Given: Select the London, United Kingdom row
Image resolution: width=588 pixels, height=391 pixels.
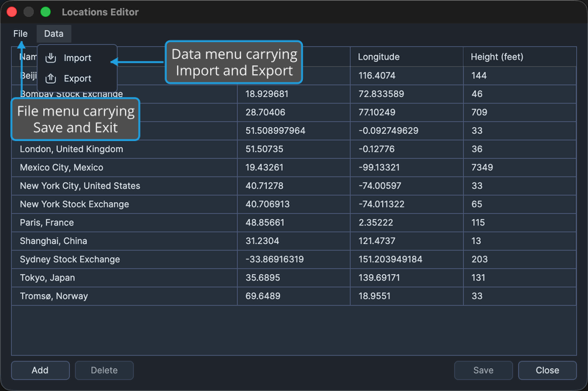Looking at the screenshot, I should (x=294, y=149).
